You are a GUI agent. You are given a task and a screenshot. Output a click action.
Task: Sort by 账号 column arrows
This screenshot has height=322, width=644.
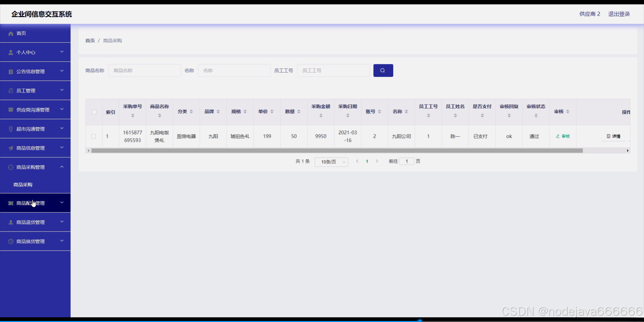pyautogui.click(x=379, y=112)
